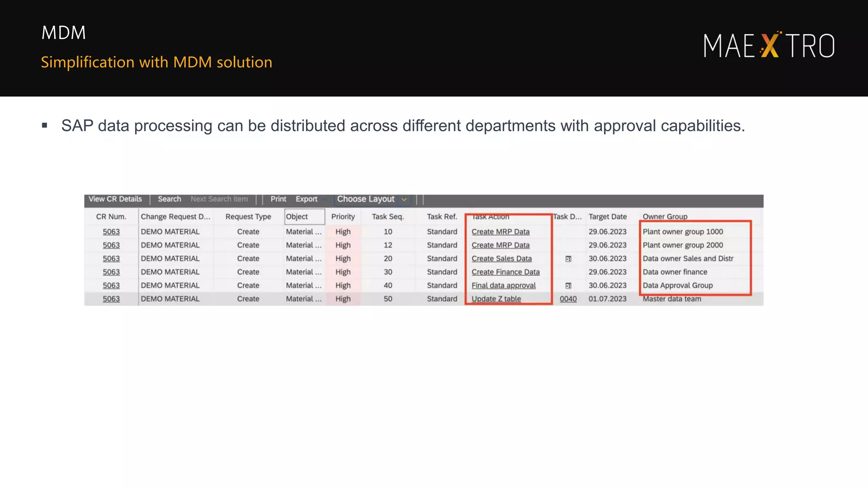Select Create request type in task sequence 50 row

tap(248, 299)
